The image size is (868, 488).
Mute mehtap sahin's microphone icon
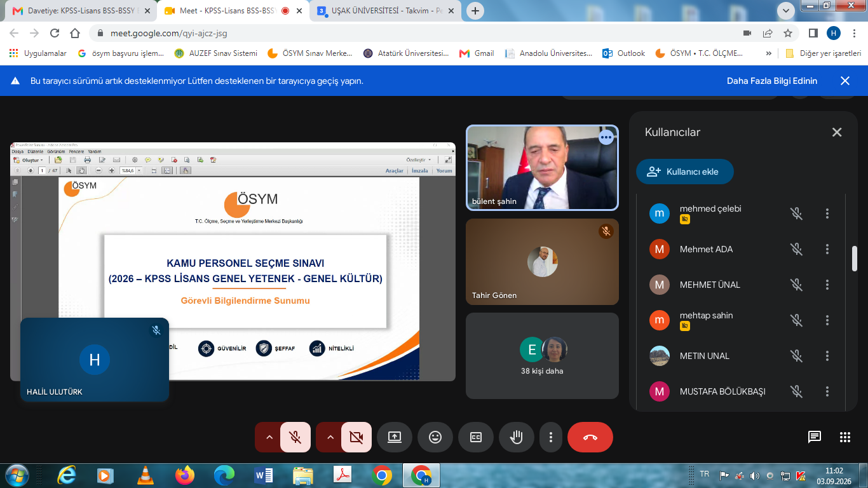tap(796, 320)
